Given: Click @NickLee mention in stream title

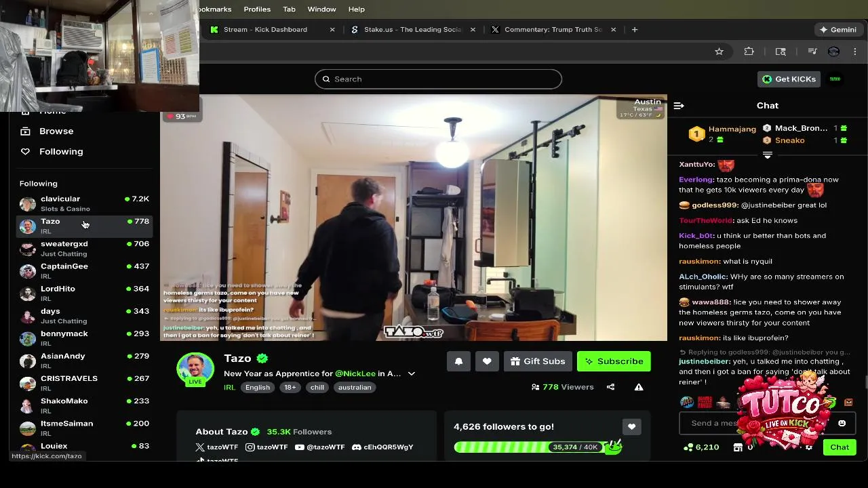Looking at the screenshot, I should click(355, 373).
